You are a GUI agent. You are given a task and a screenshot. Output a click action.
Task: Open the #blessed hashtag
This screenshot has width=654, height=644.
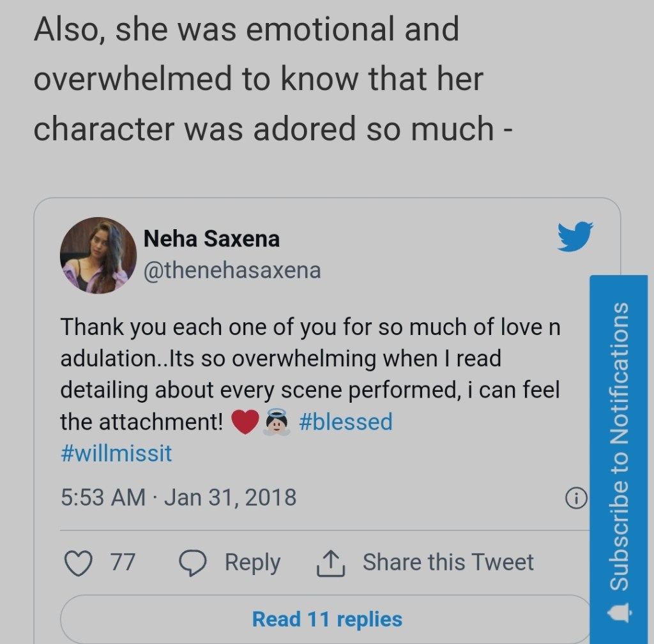[346, 423]
